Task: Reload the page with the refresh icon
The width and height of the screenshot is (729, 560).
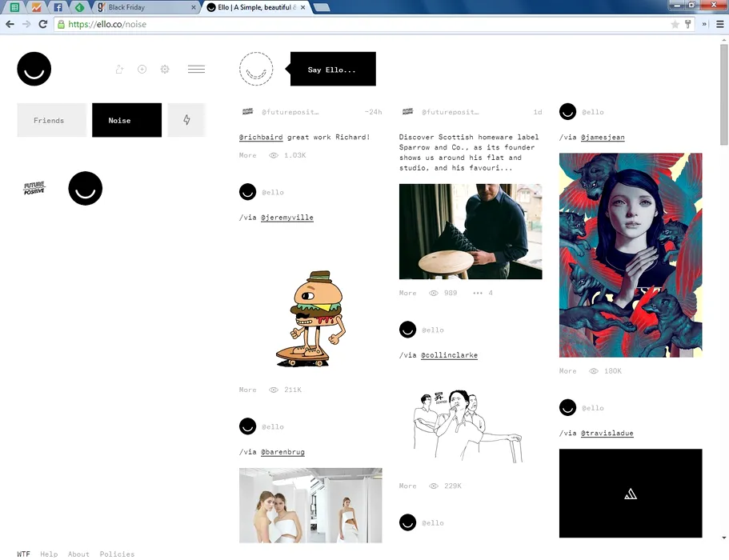Action: pyautogui.click(x=42, y=24)
